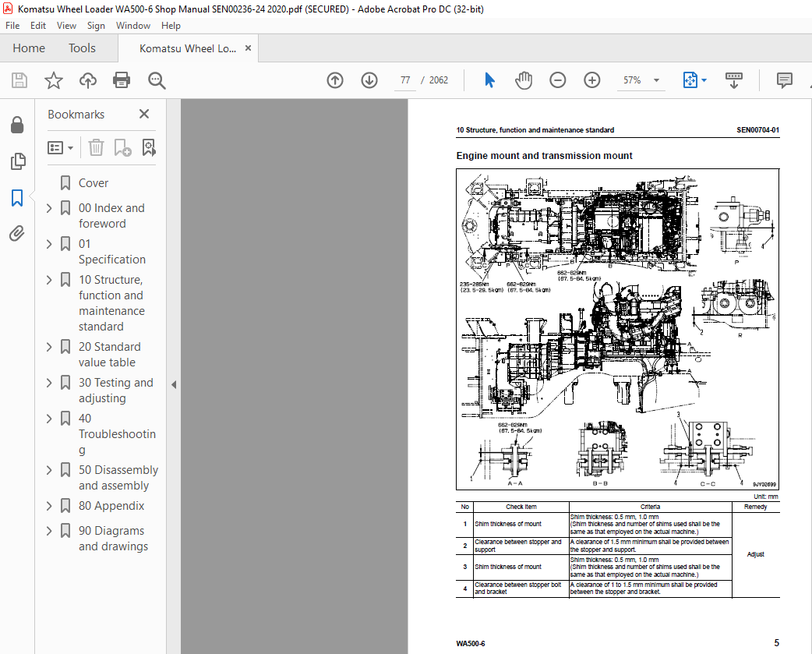Zoom in with the plus button
Viewport: 812px width, 654px height.
coord(592,80)
